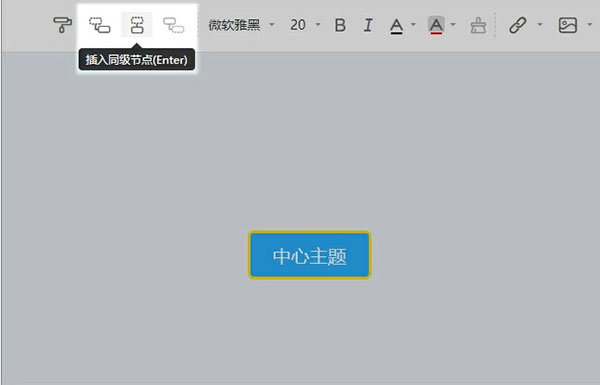Click the insert image icon
This screenshot has height=385, width=600.
(x=567, y=25)
